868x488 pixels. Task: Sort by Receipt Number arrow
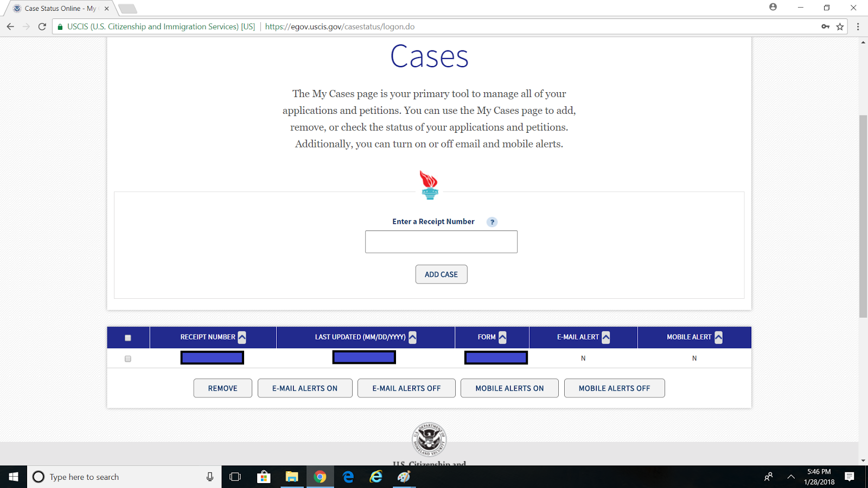242,337
